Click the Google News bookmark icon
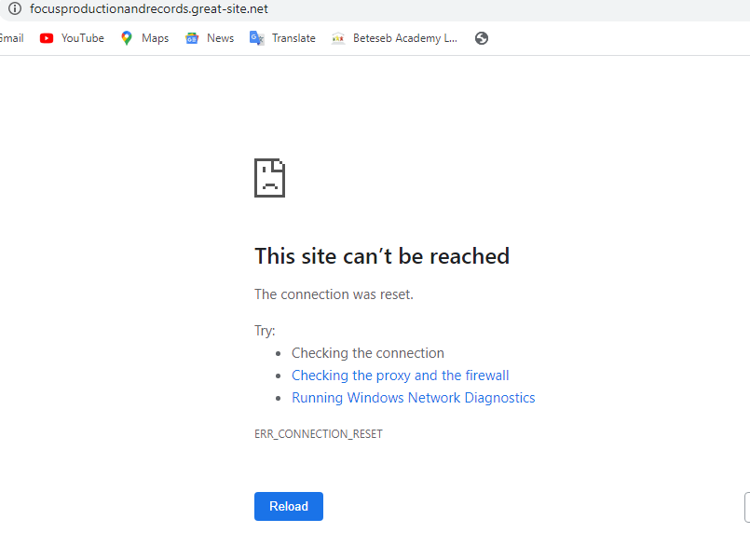 [192, 38]
